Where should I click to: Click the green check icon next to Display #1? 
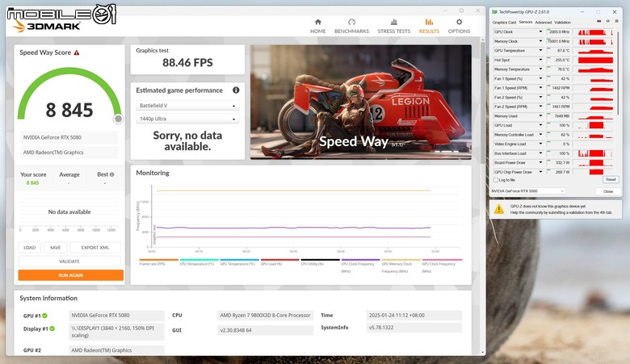pos(52,328)
